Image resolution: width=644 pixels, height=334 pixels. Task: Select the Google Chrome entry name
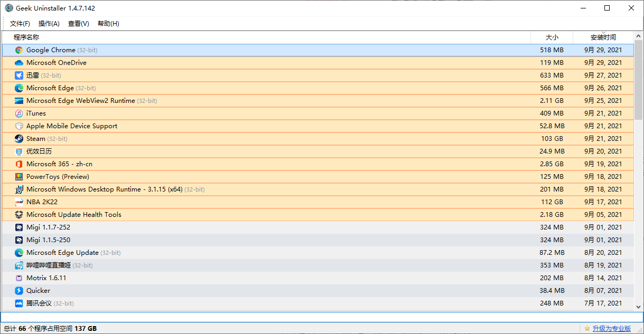(x=51, y=50)
